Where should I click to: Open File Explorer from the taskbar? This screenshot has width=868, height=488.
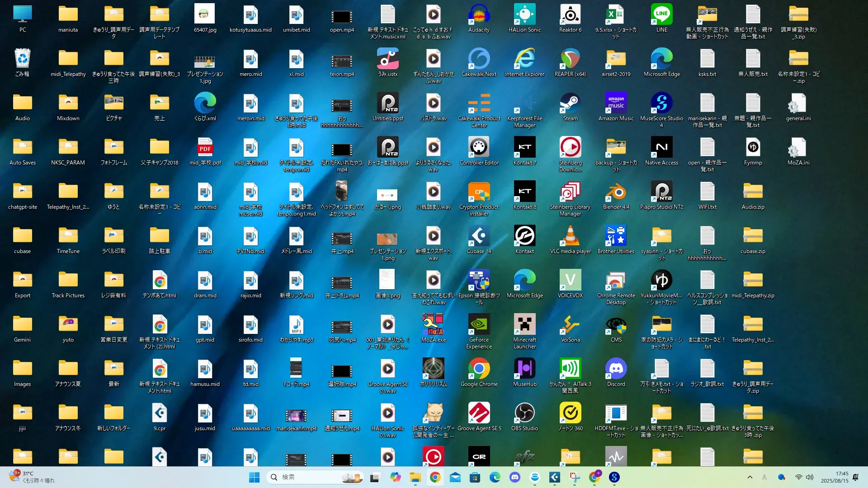tap(415, 477)
